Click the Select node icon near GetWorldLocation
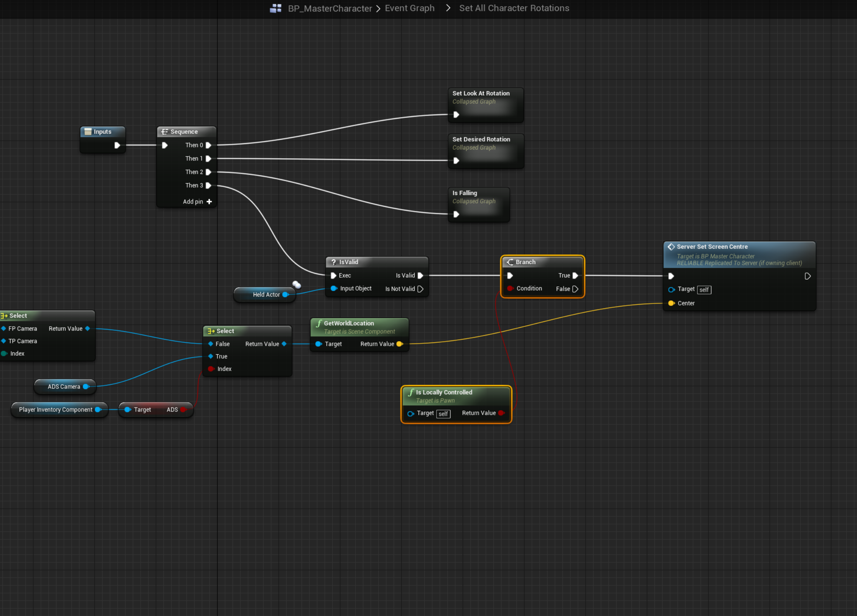Screen dimensions: 857x616 tap(211, 331)
